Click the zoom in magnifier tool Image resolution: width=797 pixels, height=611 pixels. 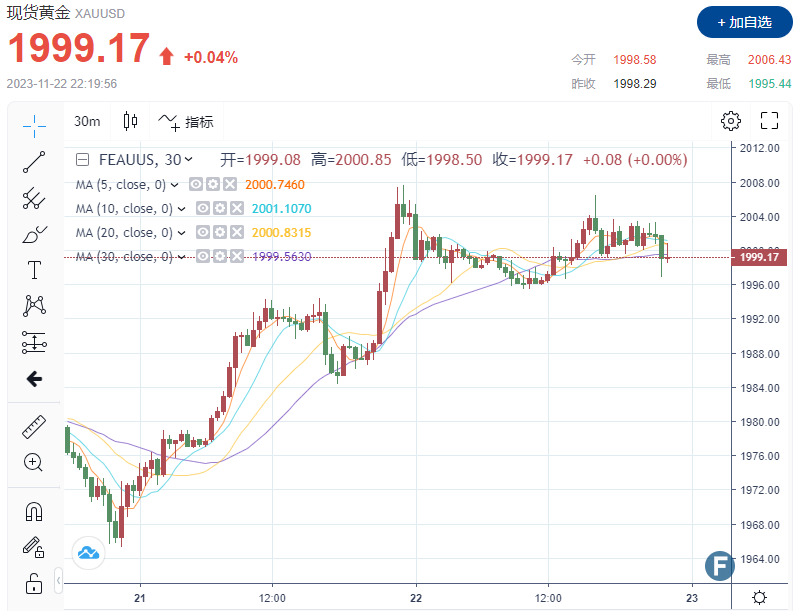tap(34, 462)
